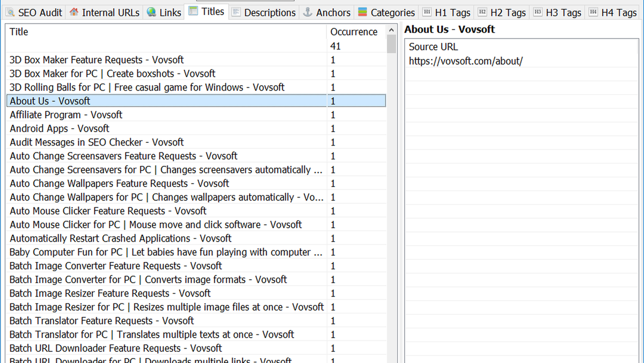
Task: Switch to the SEO Audit tab
Action: (34, 12)
